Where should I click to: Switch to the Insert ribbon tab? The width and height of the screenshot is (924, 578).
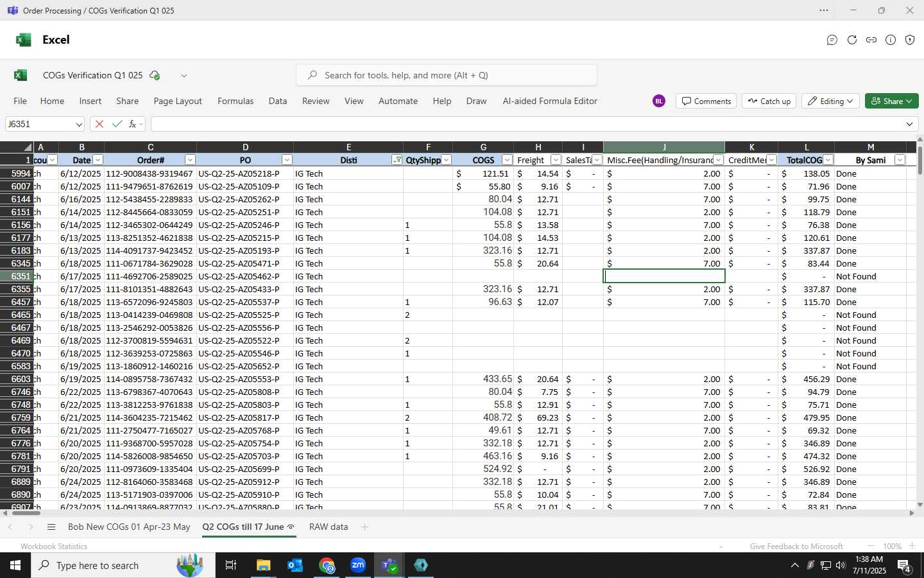coord(90,101)
